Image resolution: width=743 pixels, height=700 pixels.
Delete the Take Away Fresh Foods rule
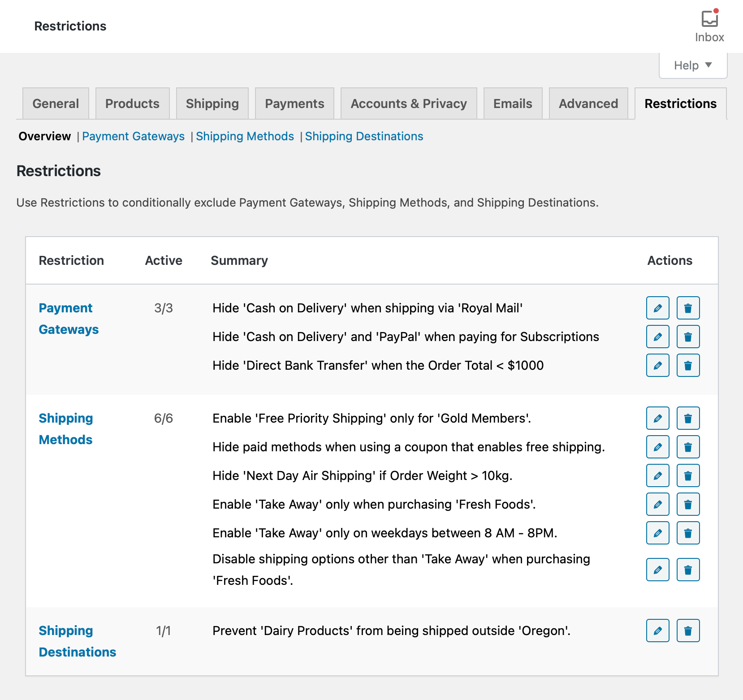click(x=688, y=504)
